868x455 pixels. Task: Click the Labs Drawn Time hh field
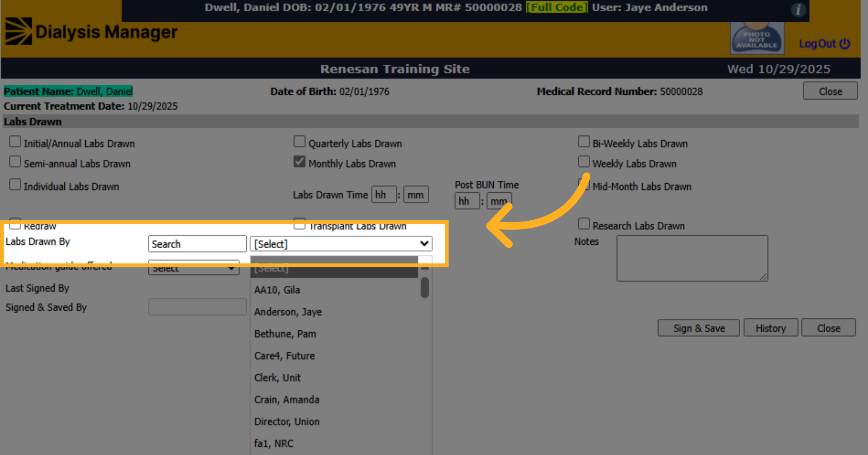384,195
